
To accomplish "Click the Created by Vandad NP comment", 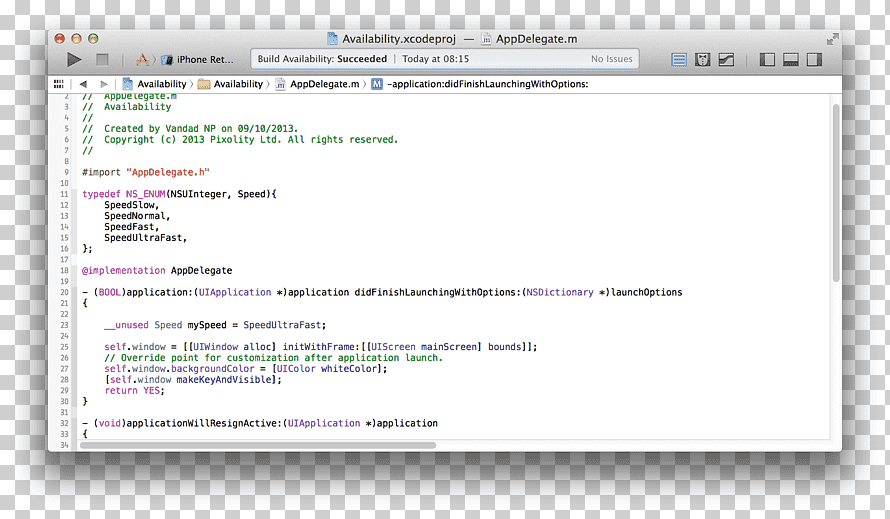I will 190,129.
